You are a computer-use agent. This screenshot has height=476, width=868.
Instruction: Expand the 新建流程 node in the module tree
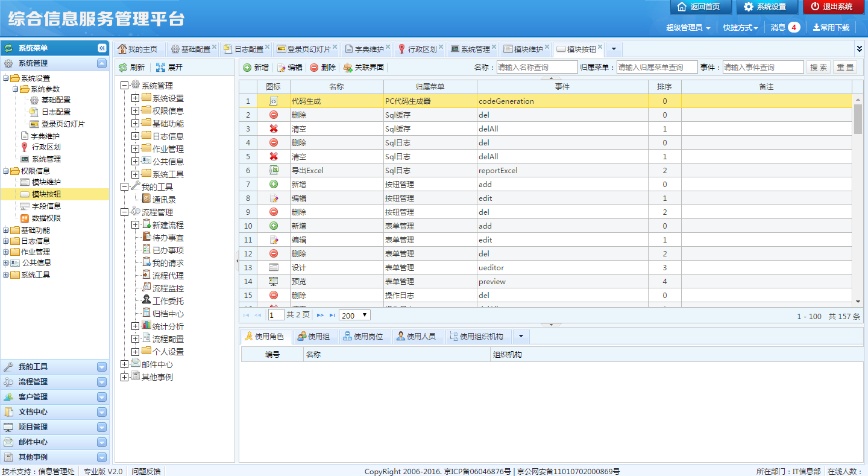(x=135, y=225)
